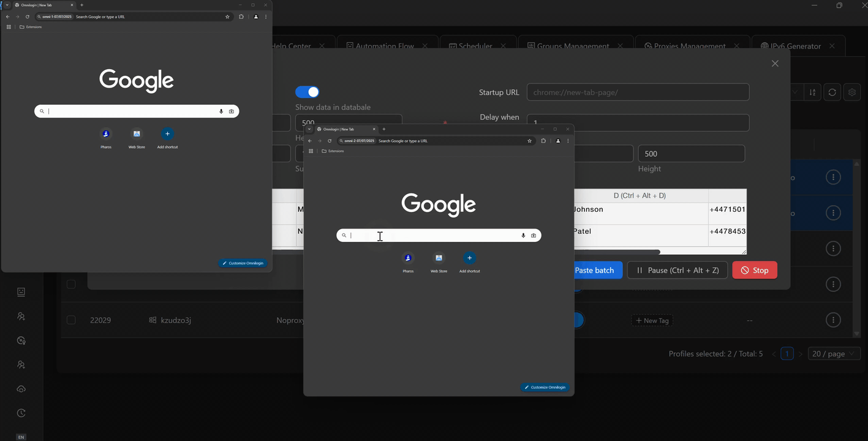The width and height of the screenshot is (868, 441).
Task: Check the checkbox for profile 22029
Action: [x=71, y=320]
